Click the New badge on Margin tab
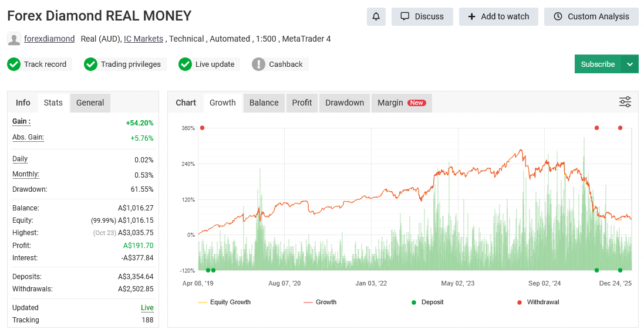 coord(416,103)
